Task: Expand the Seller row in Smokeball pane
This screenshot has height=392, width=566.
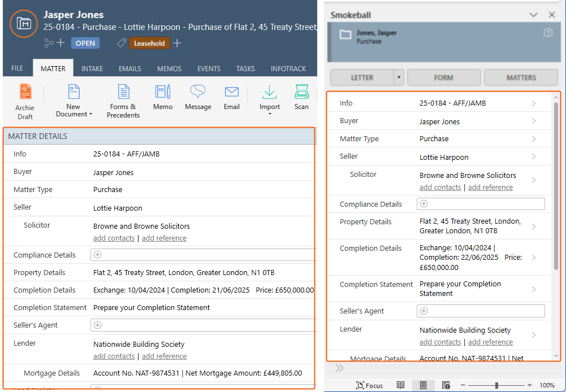Action: pyautogui.click(x=534, y=156)
